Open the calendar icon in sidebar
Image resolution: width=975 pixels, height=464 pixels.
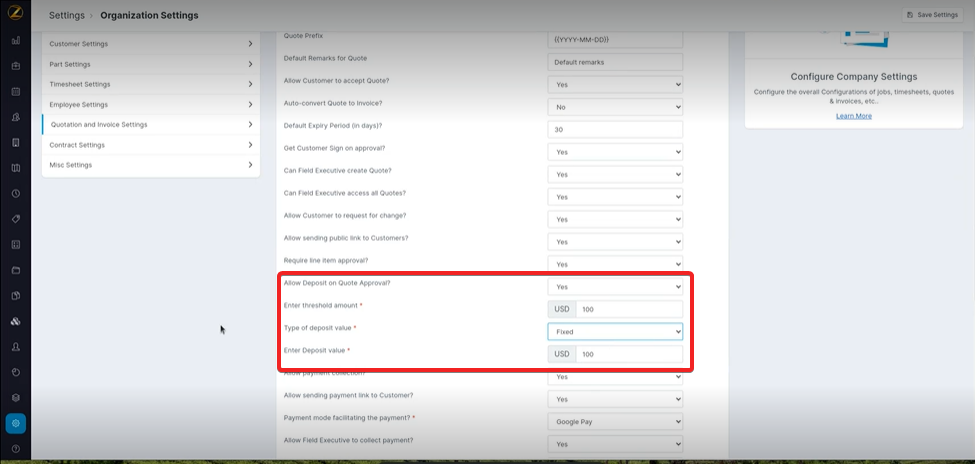tap(16, 91)
